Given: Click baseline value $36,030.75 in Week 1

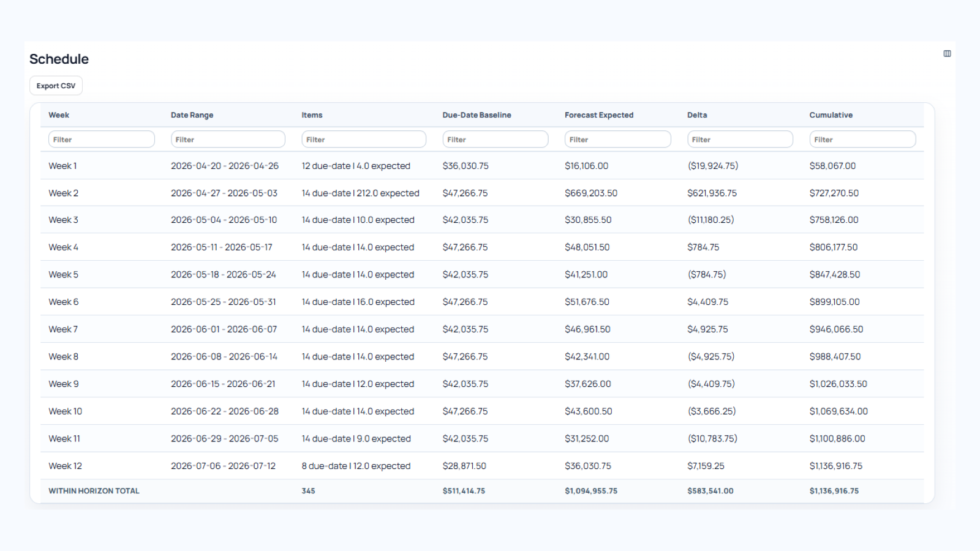Looking at the screenshot, I should tap(466, 166).
